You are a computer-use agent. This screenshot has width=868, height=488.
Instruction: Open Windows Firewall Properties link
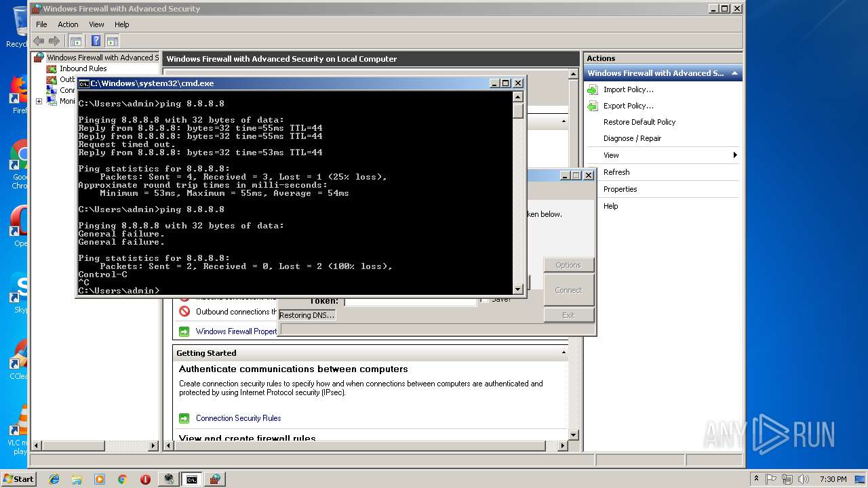237,331
